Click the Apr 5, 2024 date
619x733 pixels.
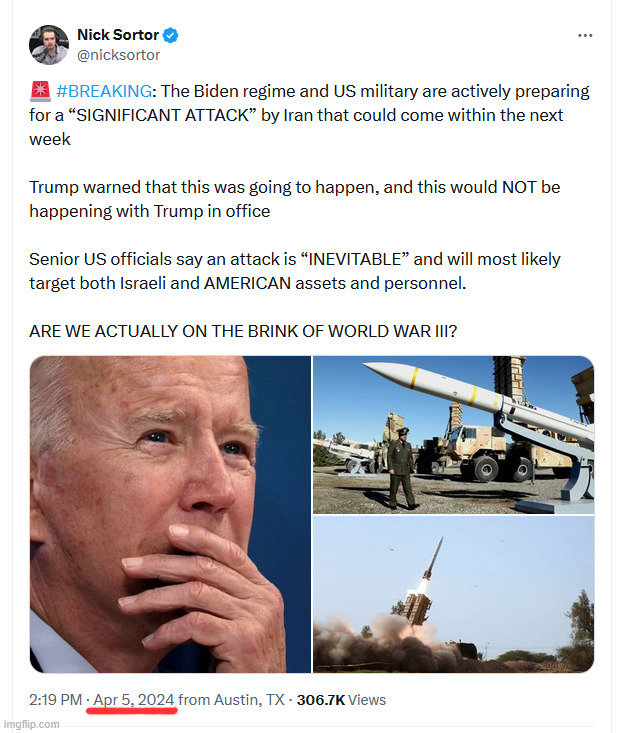click(133, 700)
